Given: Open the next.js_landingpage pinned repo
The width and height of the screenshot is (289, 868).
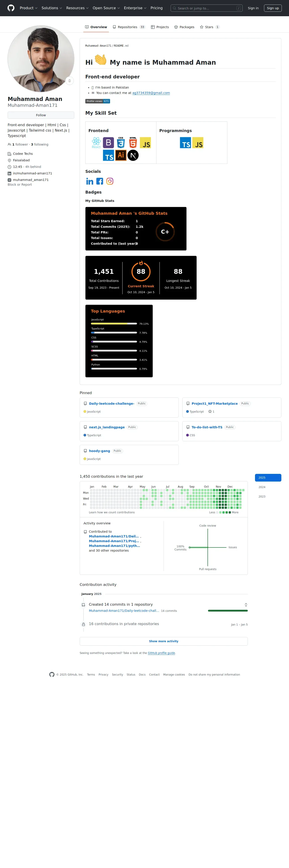Looking at the screenshot, I should (107, 427).
